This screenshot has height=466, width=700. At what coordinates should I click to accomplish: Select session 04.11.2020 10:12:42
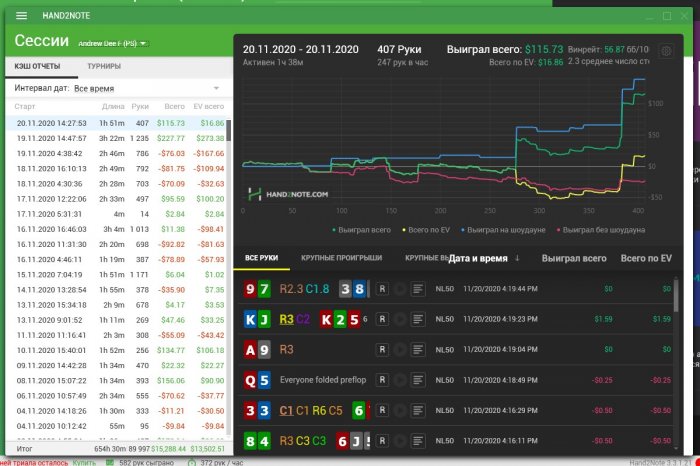coord(117,427)
